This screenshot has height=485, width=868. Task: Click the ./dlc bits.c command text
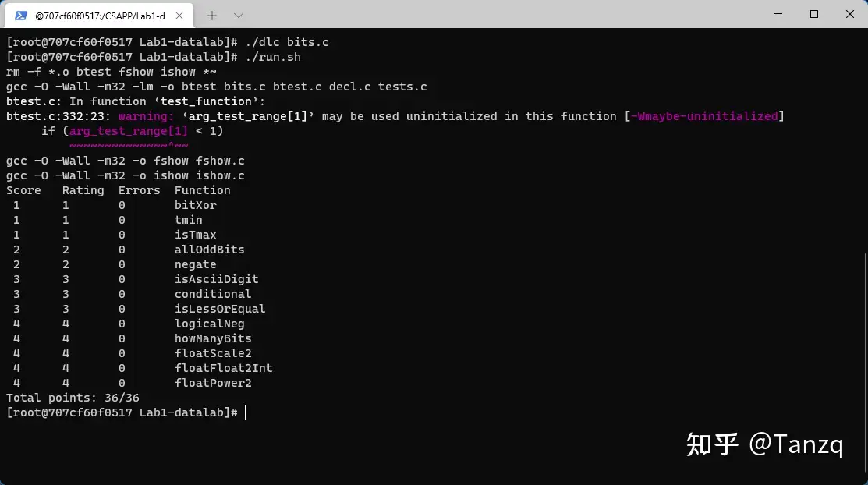point(287,42)
